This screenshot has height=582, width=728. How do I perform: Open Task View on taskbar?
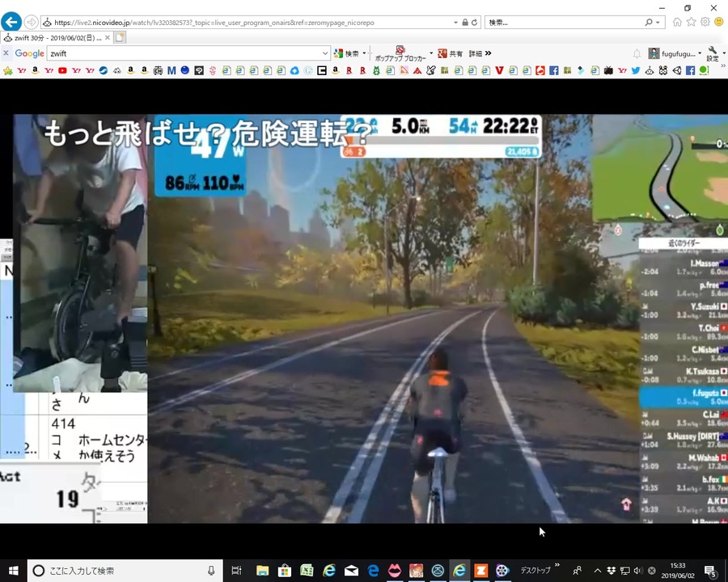(x=236, y=571)
